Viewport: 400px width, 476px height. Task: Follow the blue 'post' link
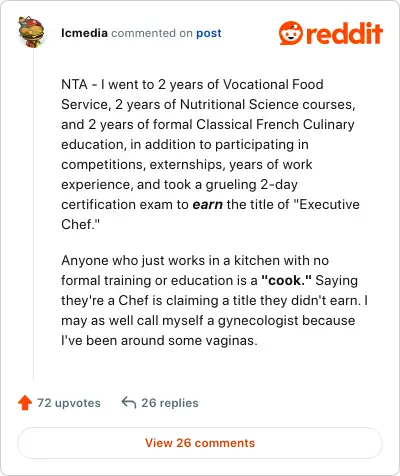point(209,33)
